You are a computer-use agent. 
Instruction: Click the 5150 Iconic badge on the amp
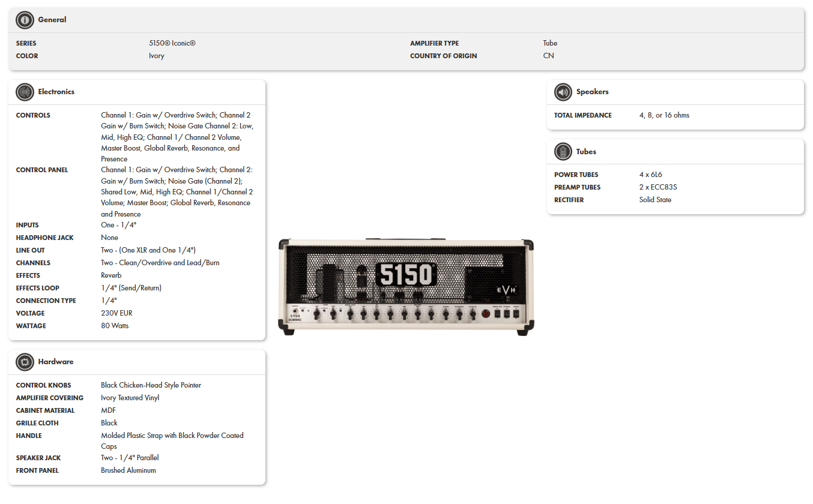[x=295, y=316]
